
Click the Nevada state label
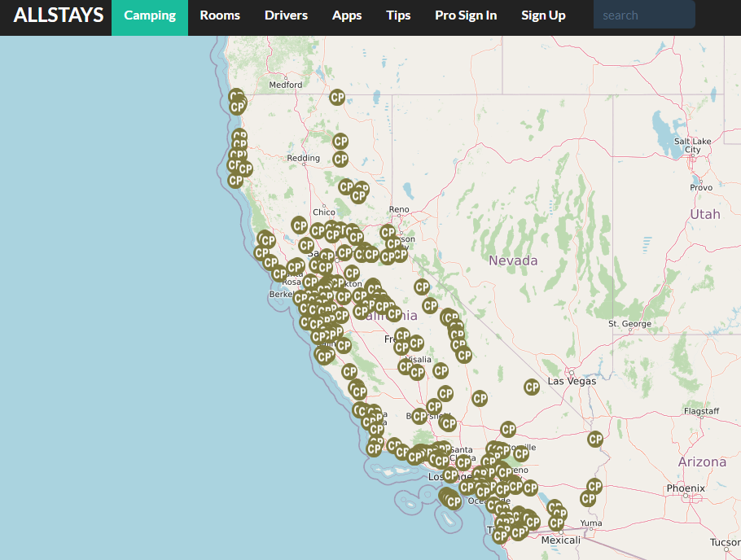[513, 260]
